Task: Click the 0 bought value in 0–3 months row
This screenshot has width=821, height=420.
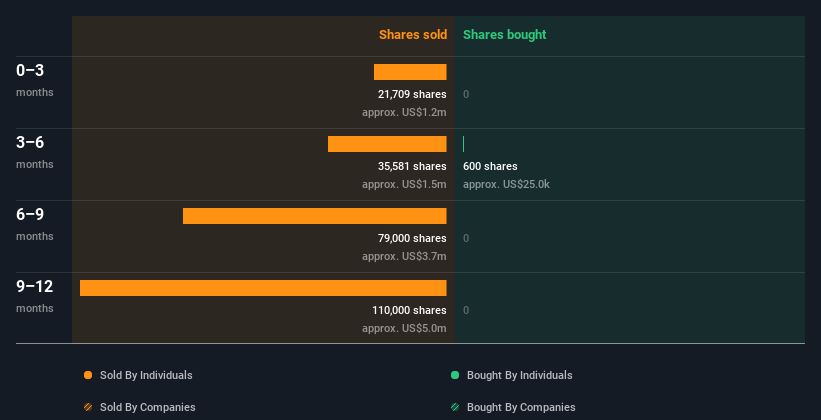Action: click(466, 94)
